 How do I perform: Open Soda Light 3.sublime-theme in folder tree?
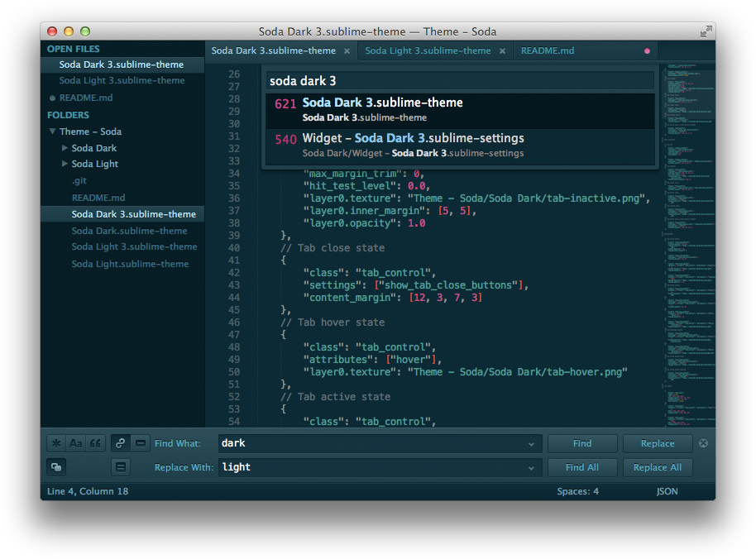(134, 246)
